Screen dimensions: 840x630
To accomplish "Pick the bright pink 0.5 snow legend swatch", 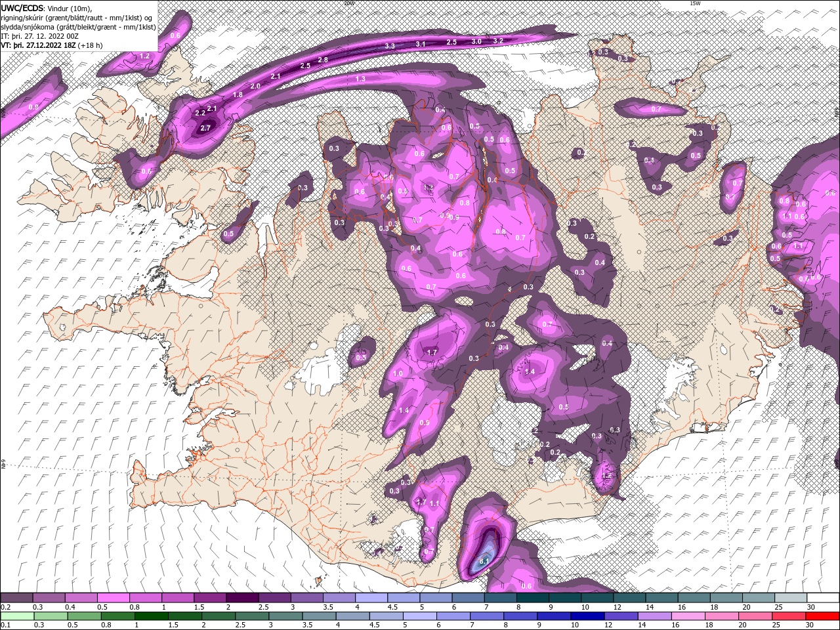I will pos(113,598).
